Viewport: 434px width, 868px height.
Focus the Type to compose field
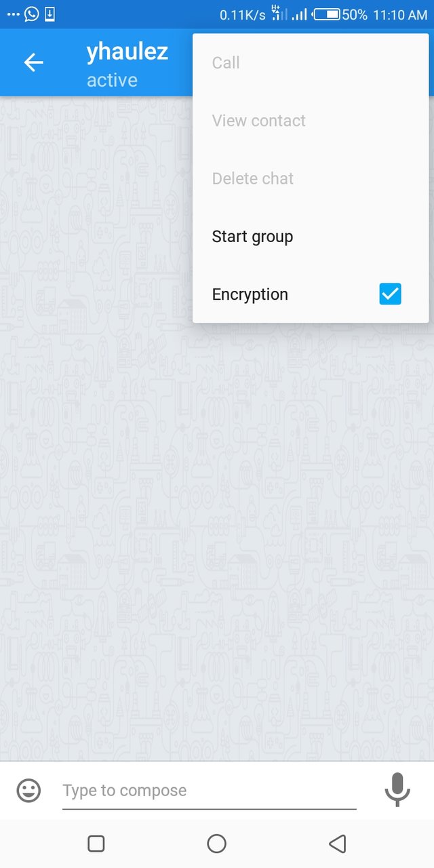[210, 791]
